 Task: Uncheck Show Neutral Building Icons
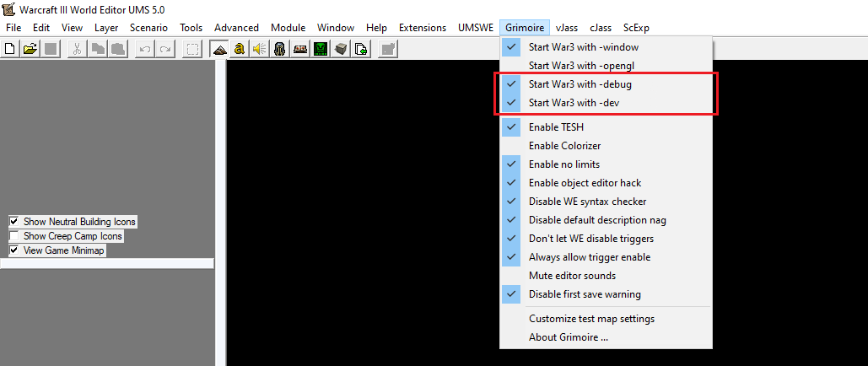(x=13, y=222)
